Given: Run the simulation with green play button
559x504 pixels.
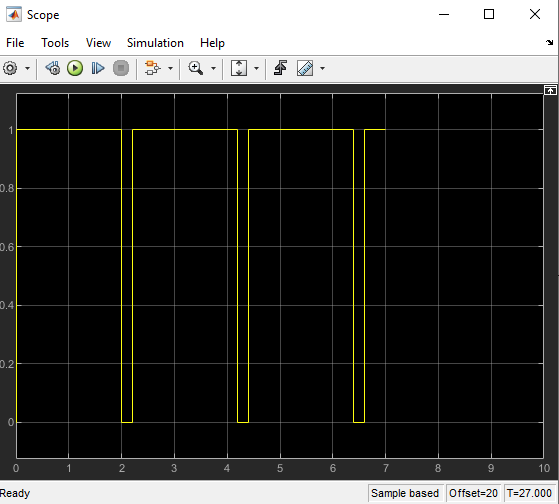Looking at the screenshot, I should click(x=75, y=68).
